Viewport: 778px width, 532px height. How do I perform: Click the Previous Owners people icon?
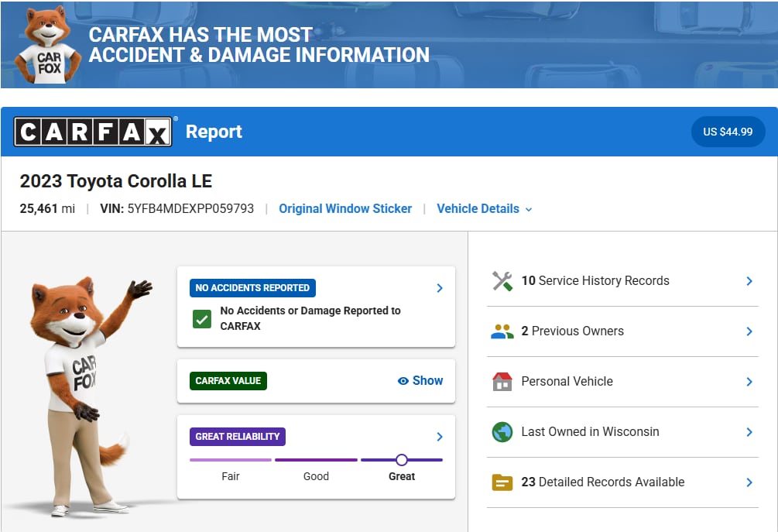[x=502, y=331]
